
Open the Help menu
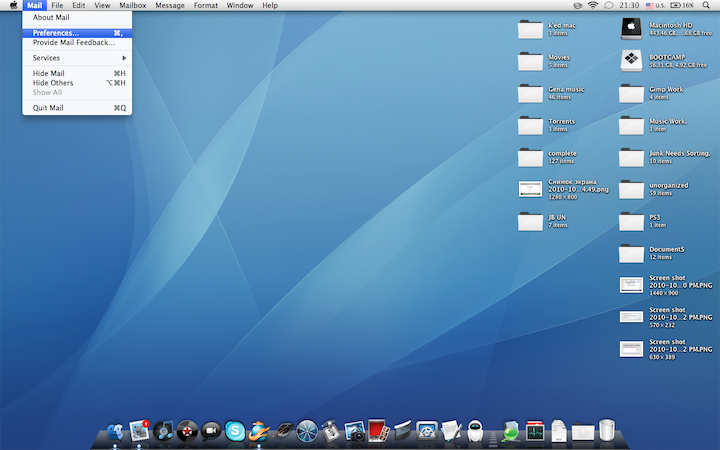tap(270, 6)
